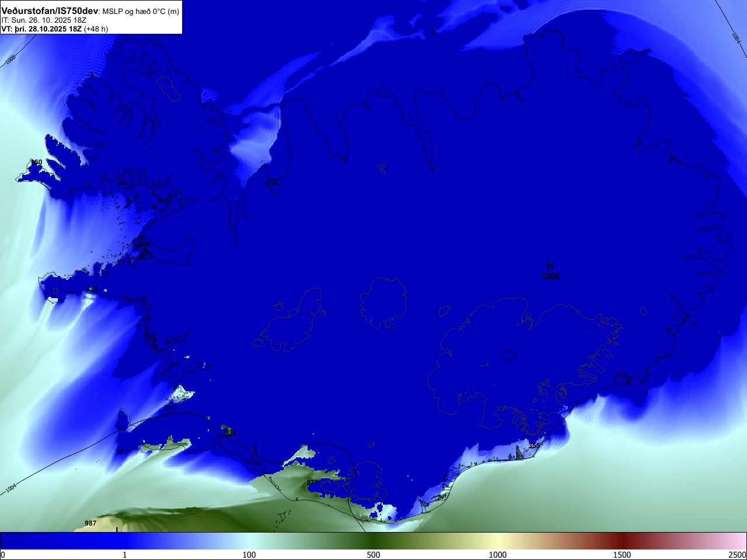
Task: Click the 577 height value on the map
Action: [x=312, y=482]
